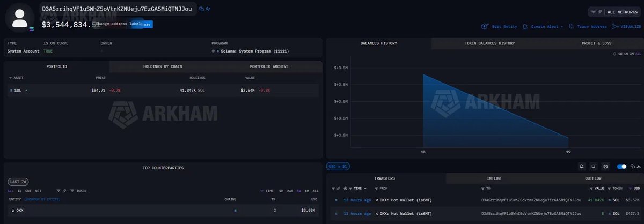Click the follow-user icon beside the address

[x=208, y=9]
